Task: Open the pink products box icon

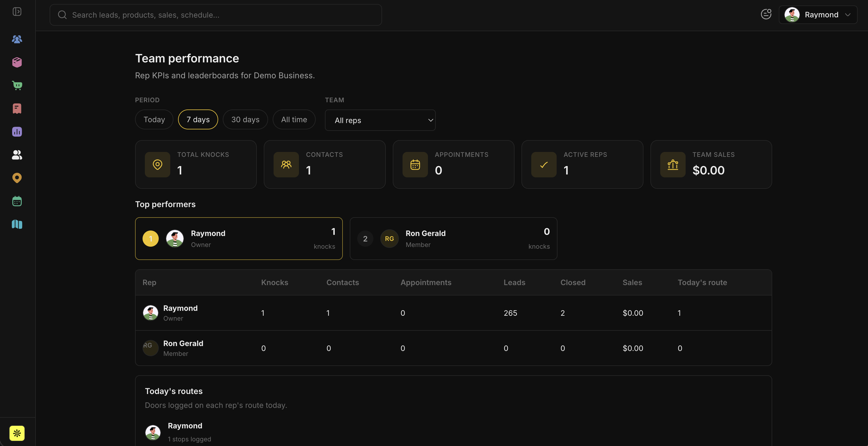Action: point(17,62)
